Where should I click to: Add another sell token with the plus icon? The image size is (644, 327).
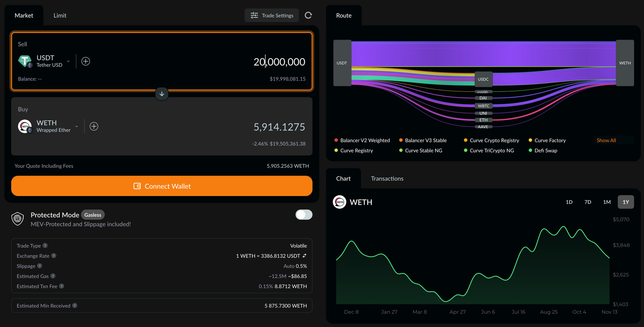86,61
